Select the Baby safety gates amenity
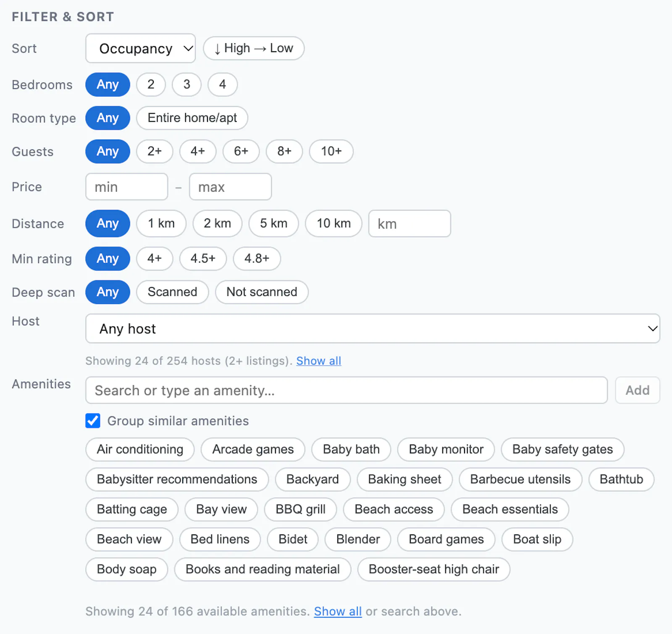 click(x=562, y=450)
